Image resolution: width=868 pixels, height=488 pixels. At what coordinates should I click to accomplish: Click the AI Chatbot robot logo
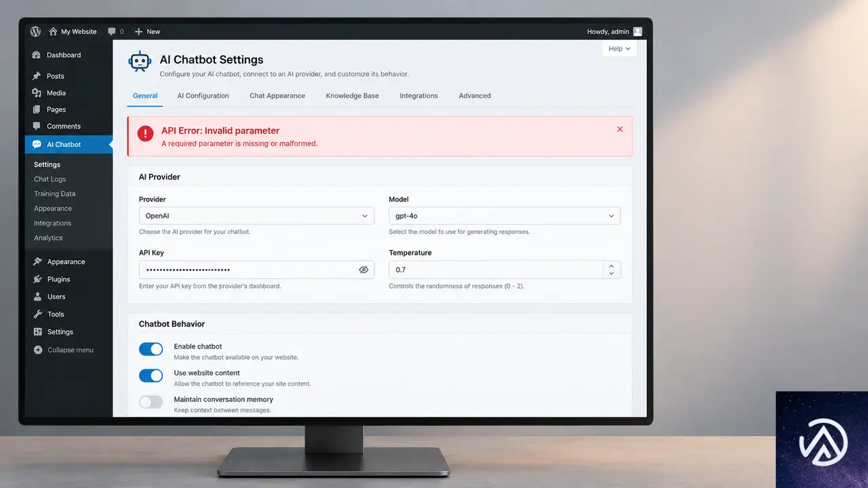140,61
